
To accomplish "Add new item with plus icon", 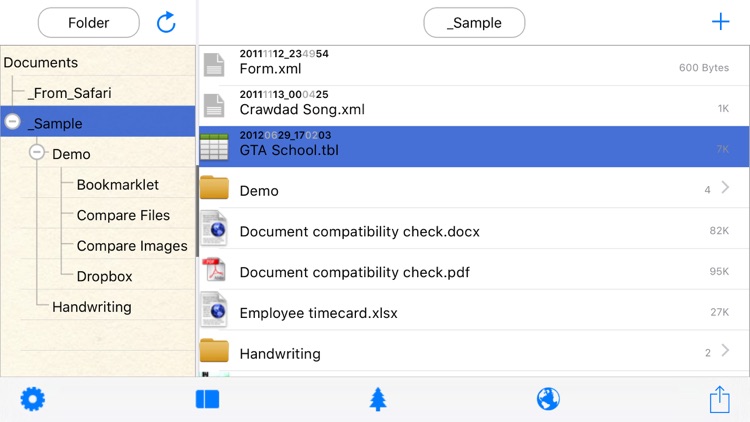I will pos(720,22).
